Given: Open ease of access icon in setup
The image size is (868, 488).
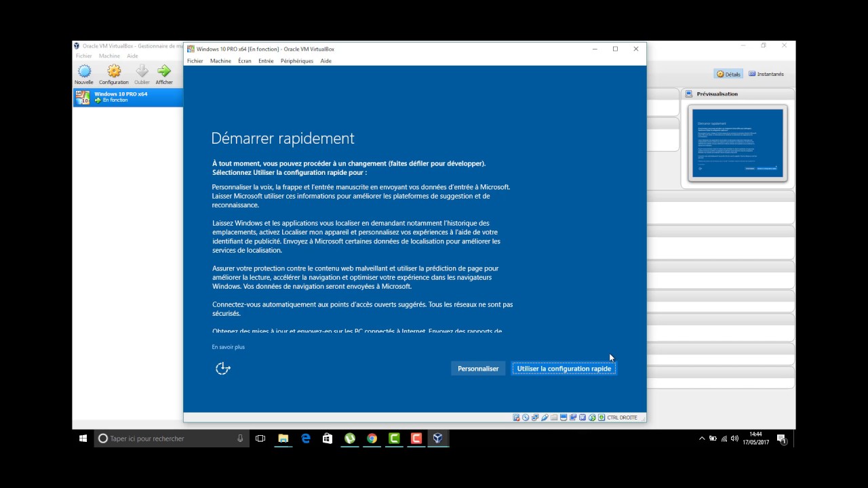Looking at the screenshot, I should 223,368.
